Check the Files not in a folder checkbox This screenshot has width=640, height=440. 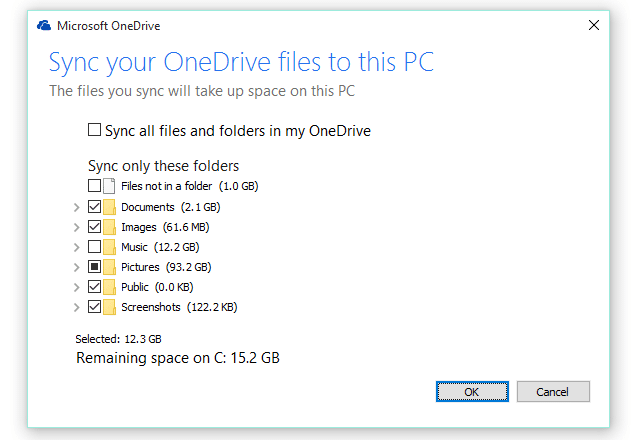point(94,186)
